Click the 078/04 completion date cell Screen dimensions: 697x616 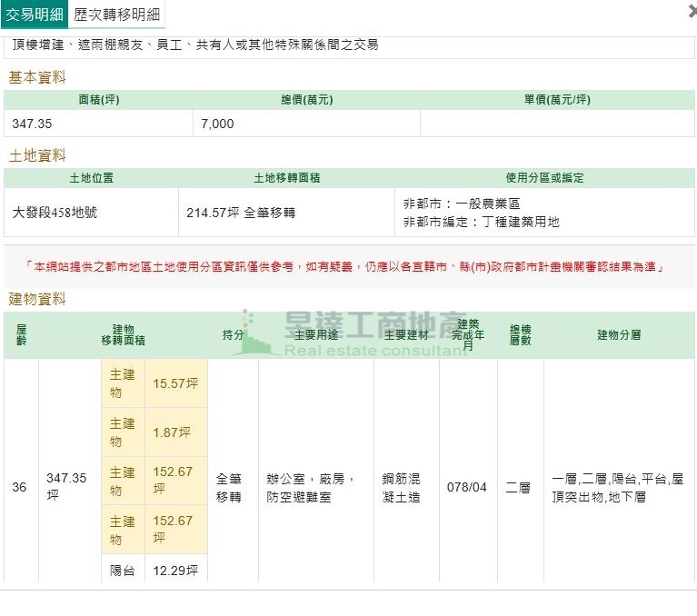click(x=467, y=488)
